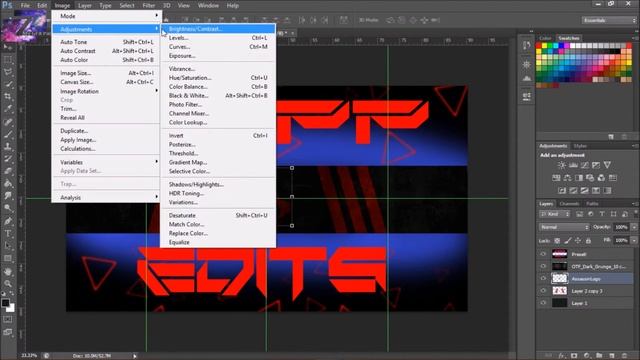Select the Lasso tool
This screenshot has width=640, height=360.
8,72
